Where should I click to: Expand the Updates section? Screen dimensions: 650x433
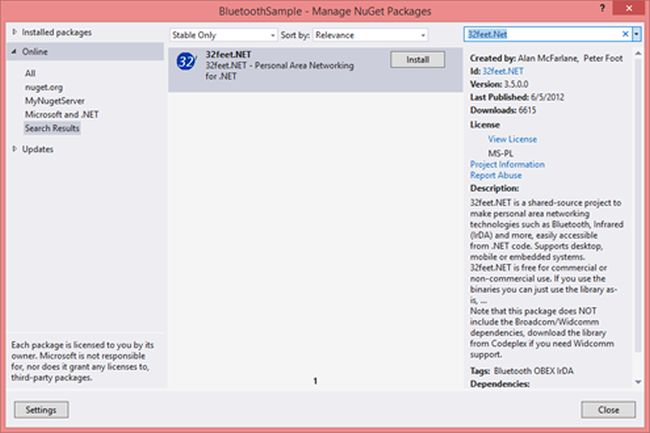pos(15,149)
